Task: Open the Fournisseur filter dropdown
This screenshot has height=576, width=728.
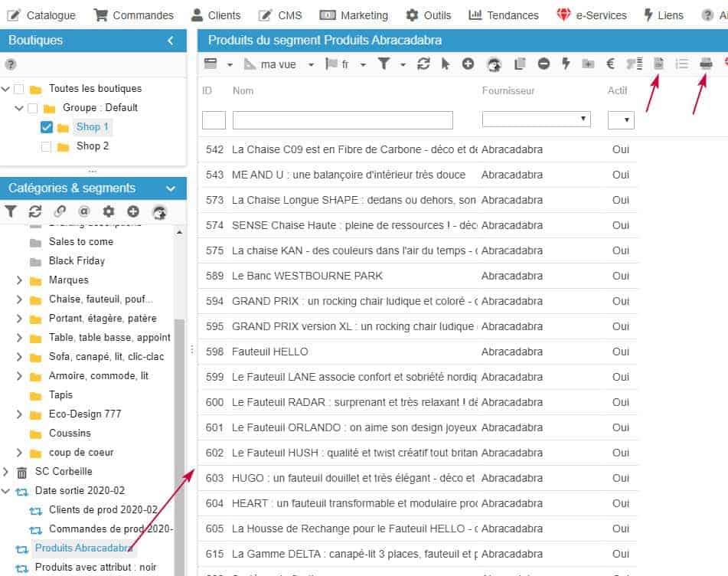Action: point(536,119)
